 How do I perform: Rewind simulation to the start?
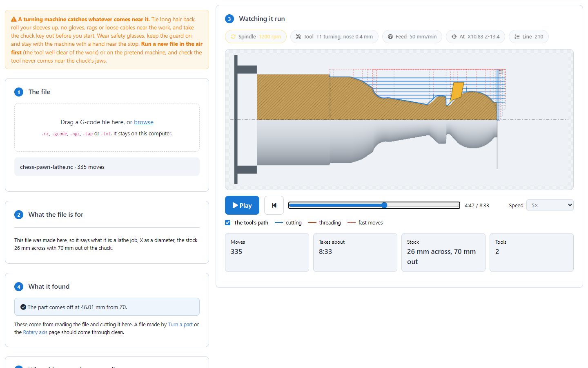(274, 205)
